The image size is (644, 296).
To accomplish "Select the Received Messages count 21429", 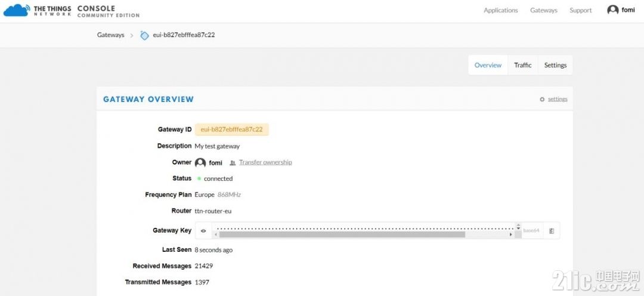I will [204, 266].
